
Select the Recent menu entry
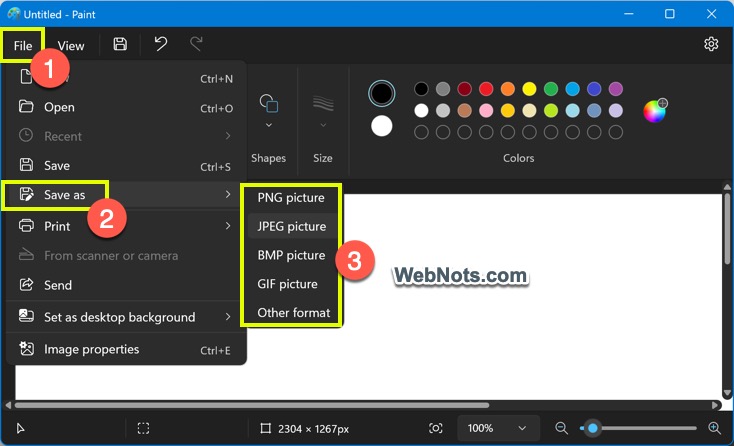click(x=126, y=136)
